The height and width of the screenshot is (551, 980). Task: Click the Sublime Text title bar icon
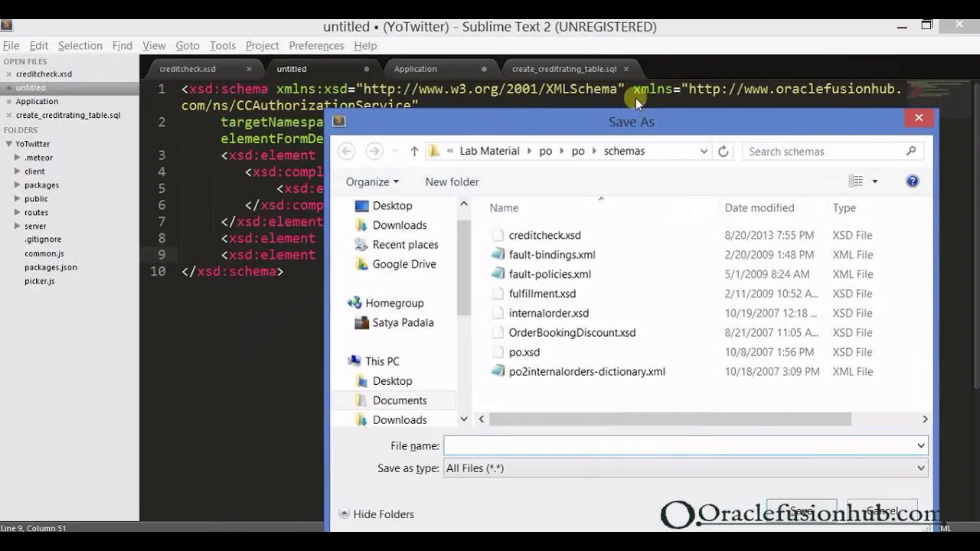click(x=7, y=25)
